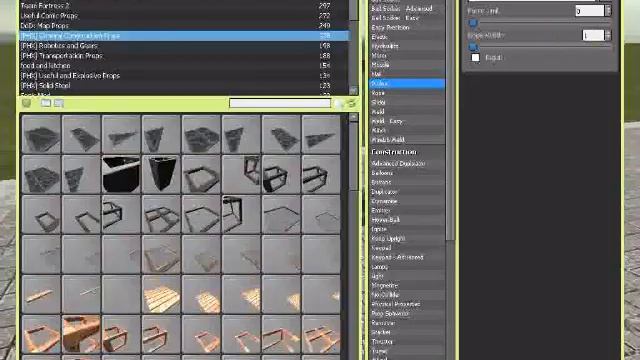Select the Team Fortress 2 category
This screenshot has height=360, width=640.
(184, 6)
